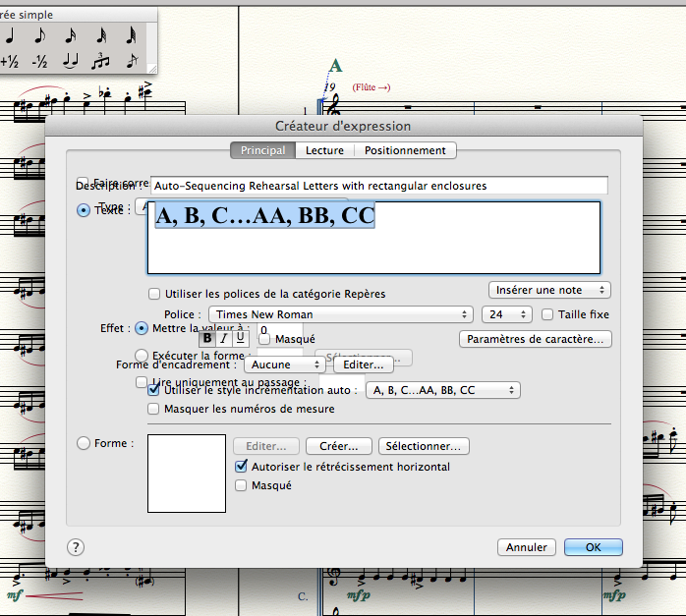Open the Police font dropdown
This screenshot has width=686, height=616.
[340, 314]
